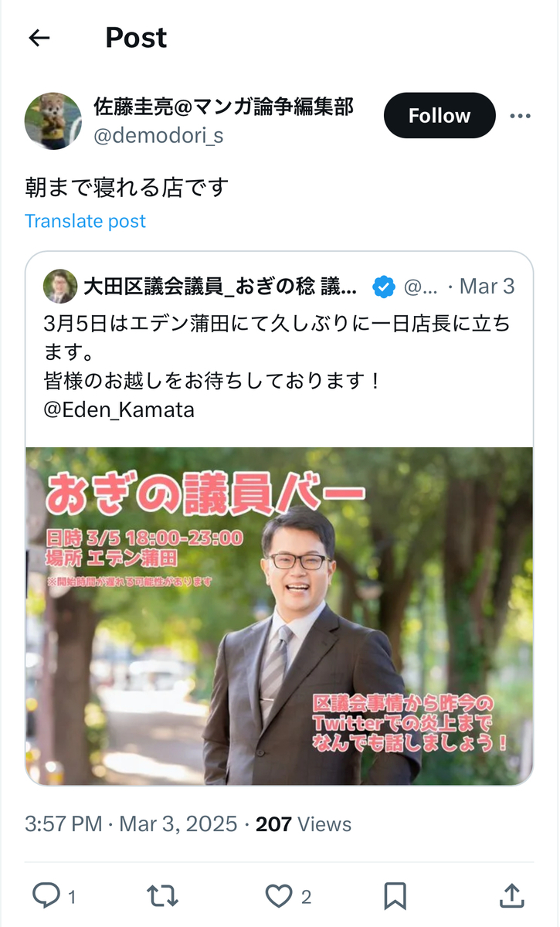
Task: Open quoted post's Mar 3 date
Action: coord(487,287)
